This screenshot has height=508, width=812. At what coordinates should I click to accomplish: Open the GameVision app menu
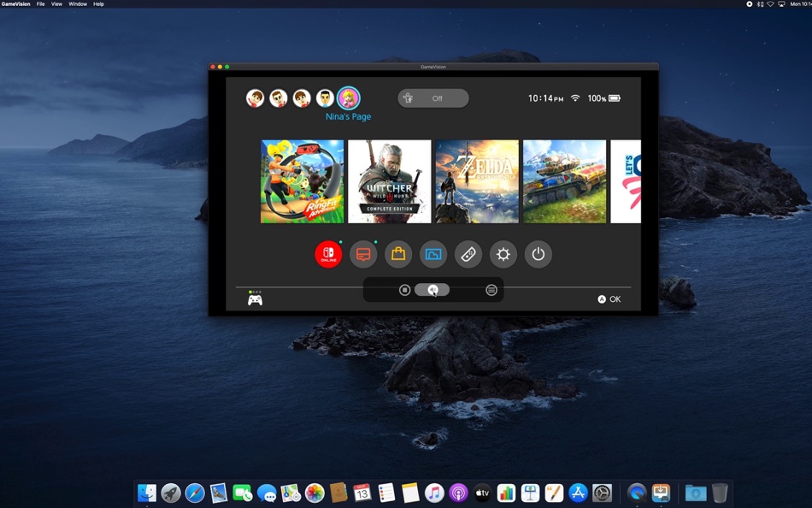[15, 3]
